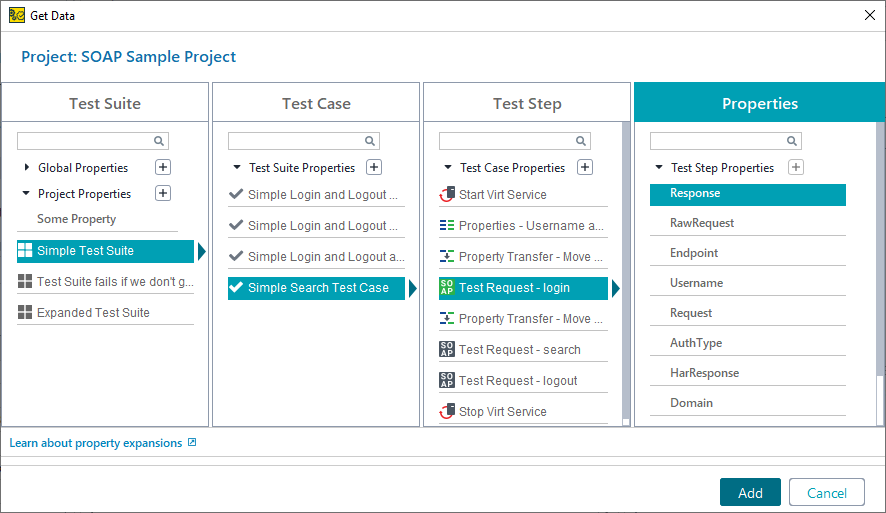886x513 pixels.
Task: Select the Test Suite fails if we don't g... row
Action: pyautogui.click(x=106, y=281)
